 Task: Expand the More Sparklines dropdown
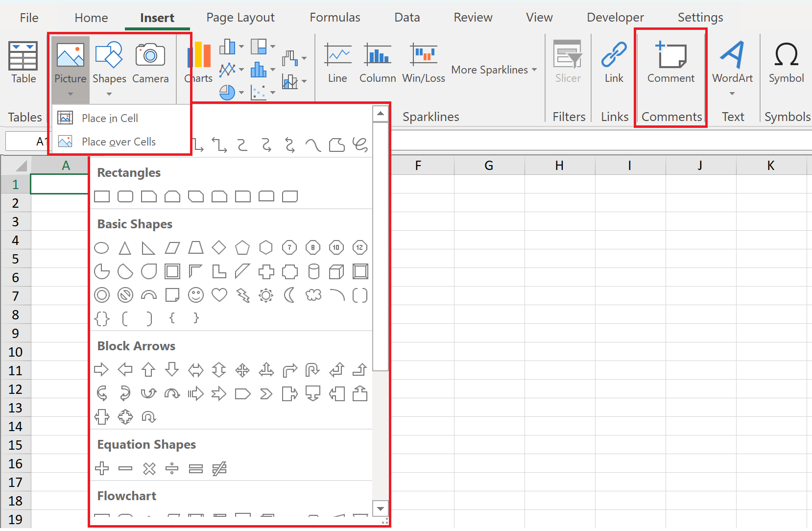[534, 70]
